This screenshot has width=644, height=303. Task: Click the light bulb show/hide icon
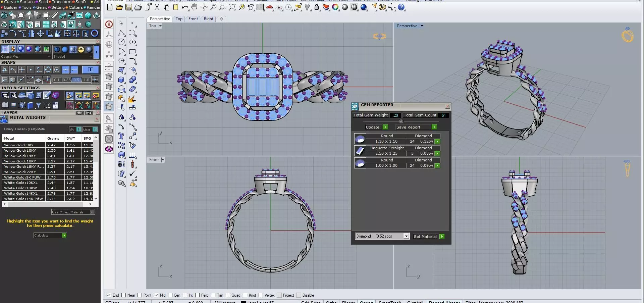coord(307,7)
